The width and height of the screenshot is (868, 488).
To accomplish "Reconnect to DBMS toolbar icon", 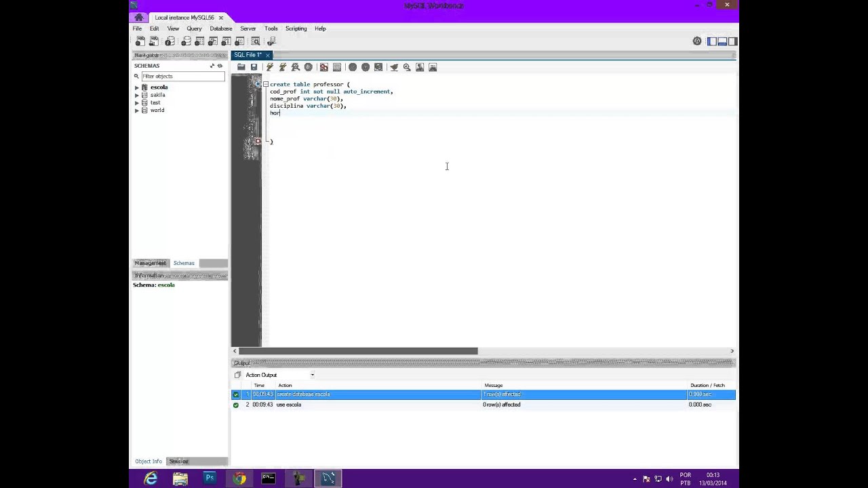I will click(271, 41).
